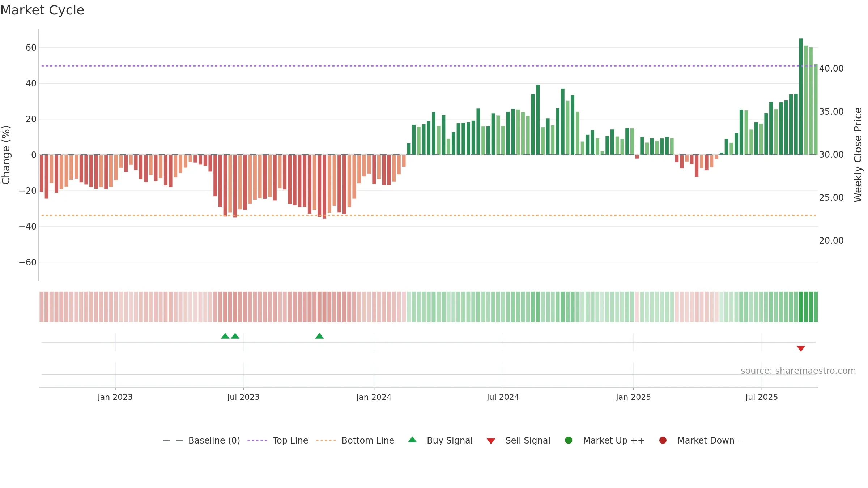Select the red sell signal marker near Aug 2025
The width and height of the screenshot is (868, 488).
click(x=801, y=348)
